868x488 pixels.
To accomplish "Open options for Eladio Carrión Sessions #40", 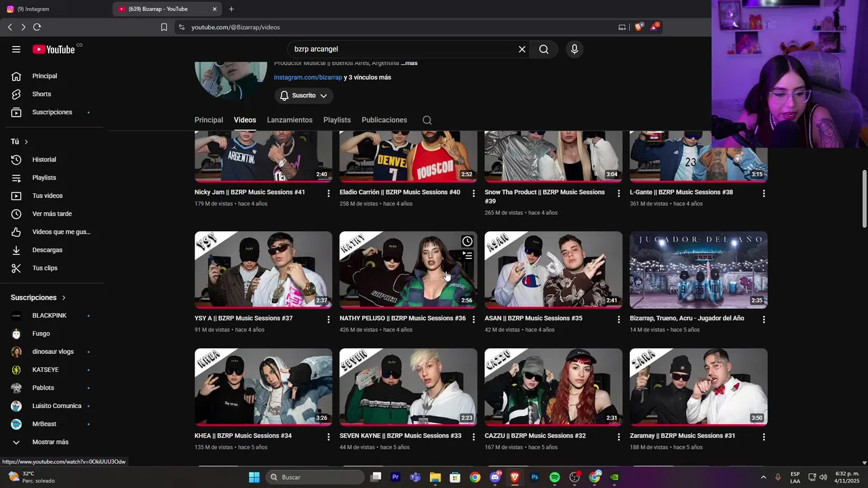I will pyautogui.click(x=473, y=193).
